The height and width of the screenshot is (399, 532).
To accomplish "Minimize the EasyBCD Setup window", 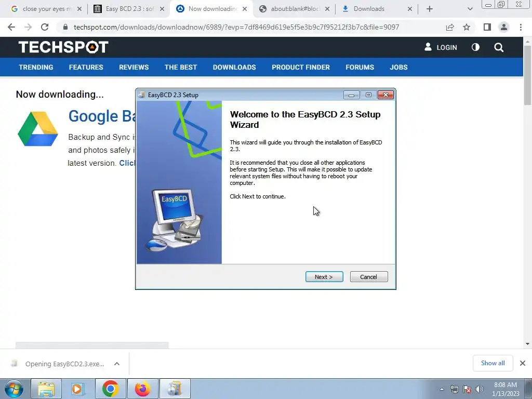I will click(351, 95).
